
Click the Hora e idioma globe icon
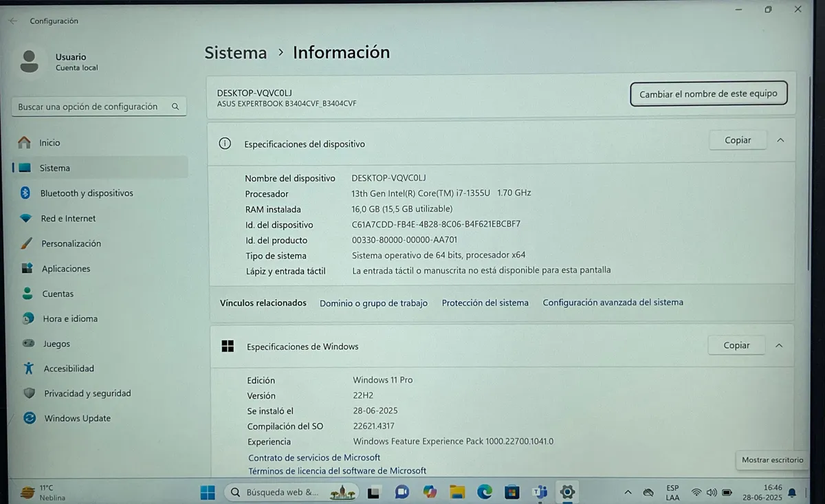[x=27, y=318]
